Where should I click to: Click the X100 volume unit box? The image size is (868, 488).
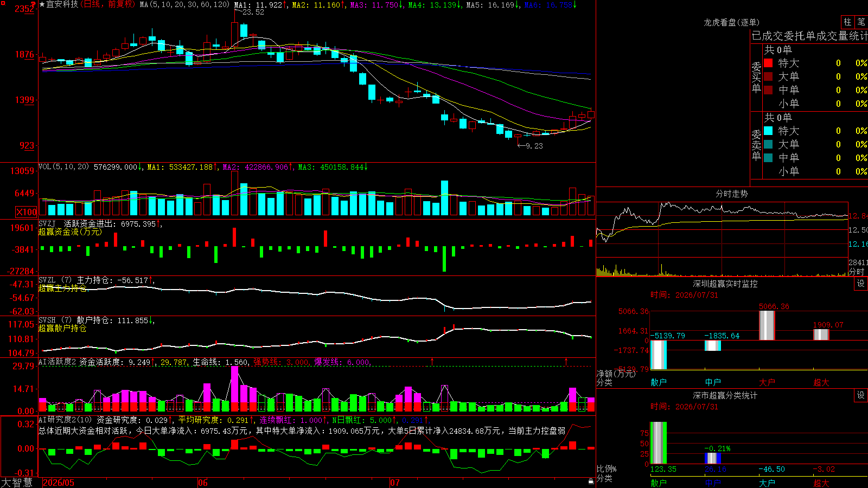[27, 212]
